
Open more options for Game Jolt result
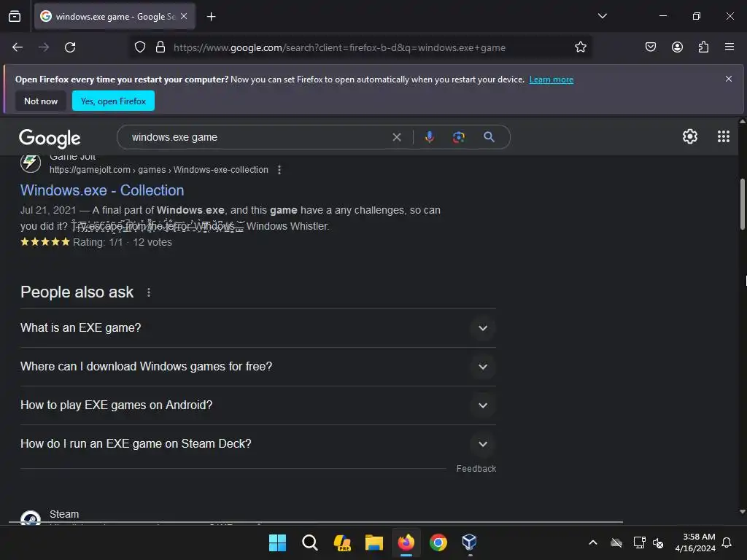[279, 169]
